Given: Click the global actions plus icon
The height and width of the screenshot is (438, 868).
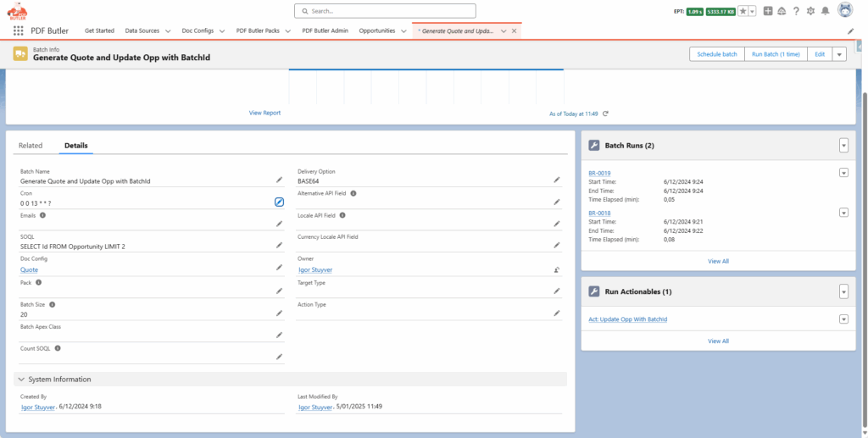Looking at the screenshot, I should (x=768, y=11).
